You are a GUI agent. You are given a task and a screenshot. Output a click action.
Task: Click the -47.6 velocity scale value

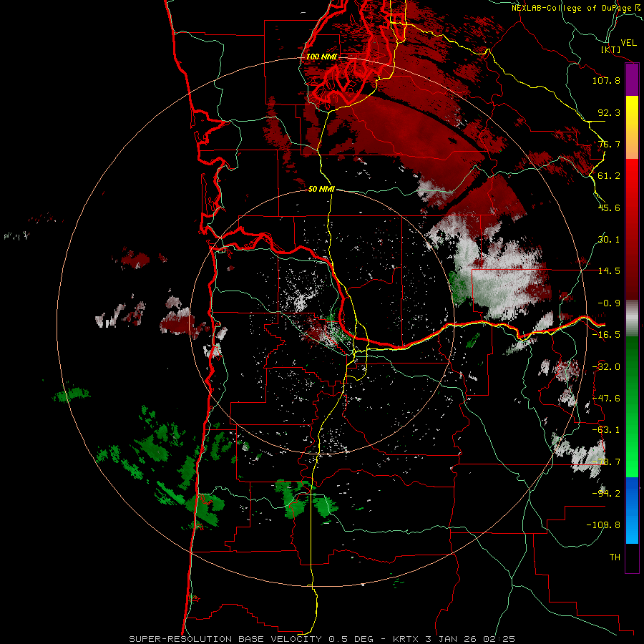(x=606, y=399)
